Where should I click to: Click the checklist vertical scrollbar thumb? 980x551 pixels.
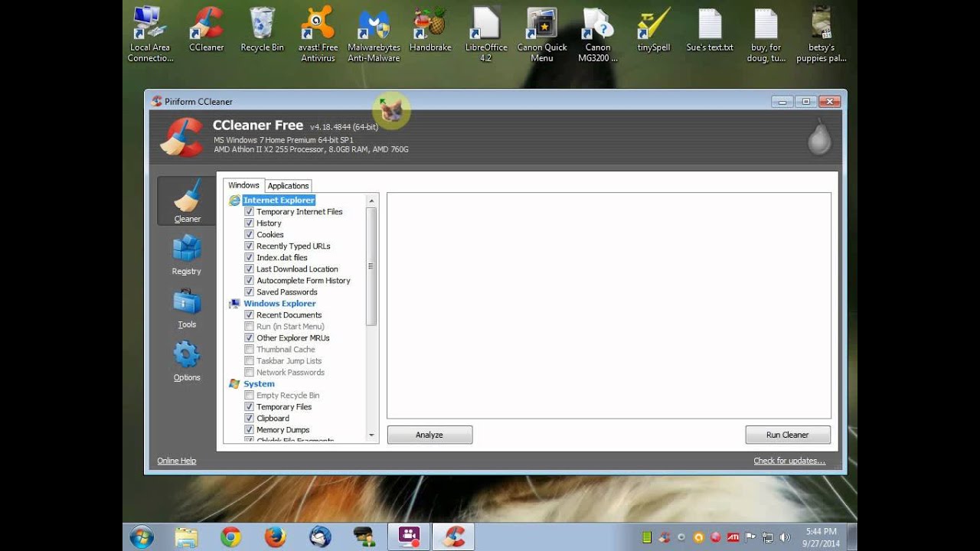pos(372,266)
